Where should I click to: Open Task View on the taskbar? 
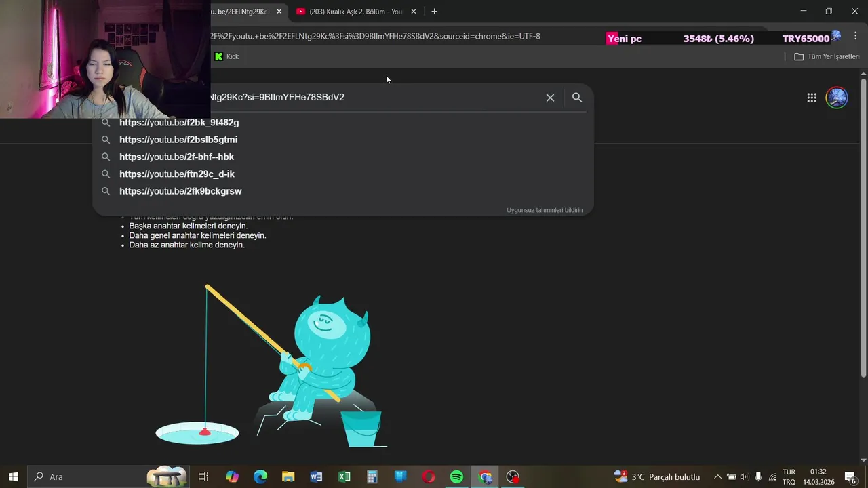[203, 476]
